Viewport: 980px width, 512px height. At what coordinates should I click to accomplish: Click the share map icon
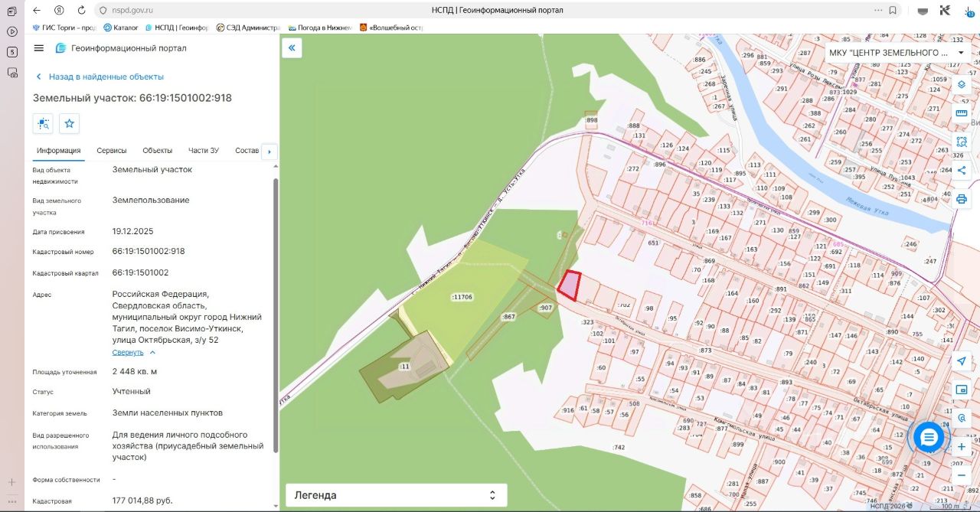(x=962, y=171)
